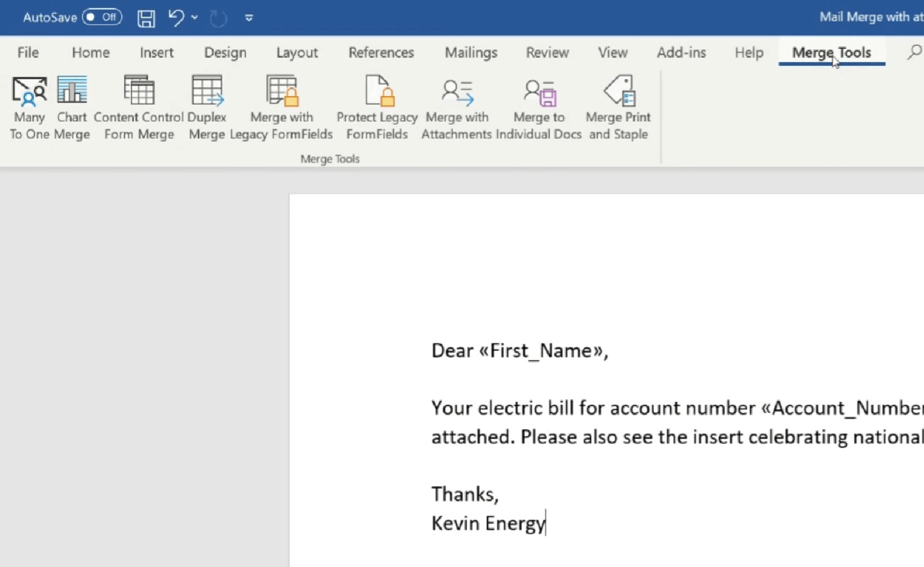The height and width of the screenshot is (567, 924).
Task: Open Merge with Attachments tool
Action: click(x=456, y=107)
